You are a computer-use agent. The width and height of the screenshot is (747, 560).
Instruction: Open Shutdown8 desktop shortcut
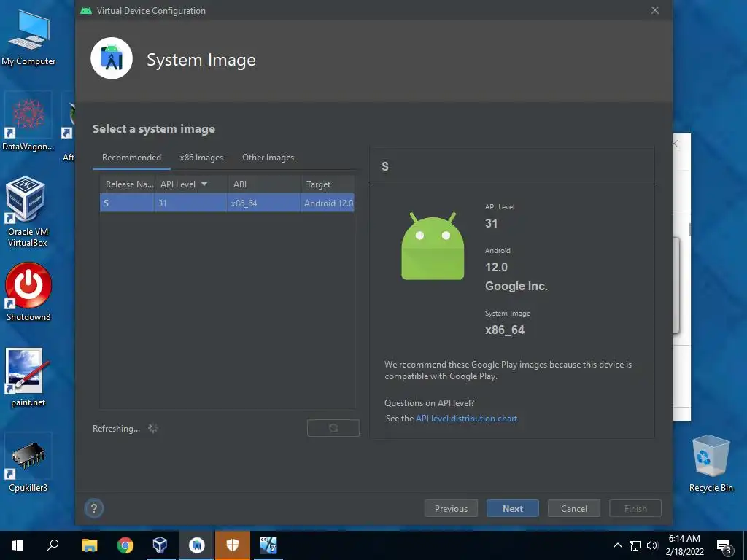pos(28,292)
